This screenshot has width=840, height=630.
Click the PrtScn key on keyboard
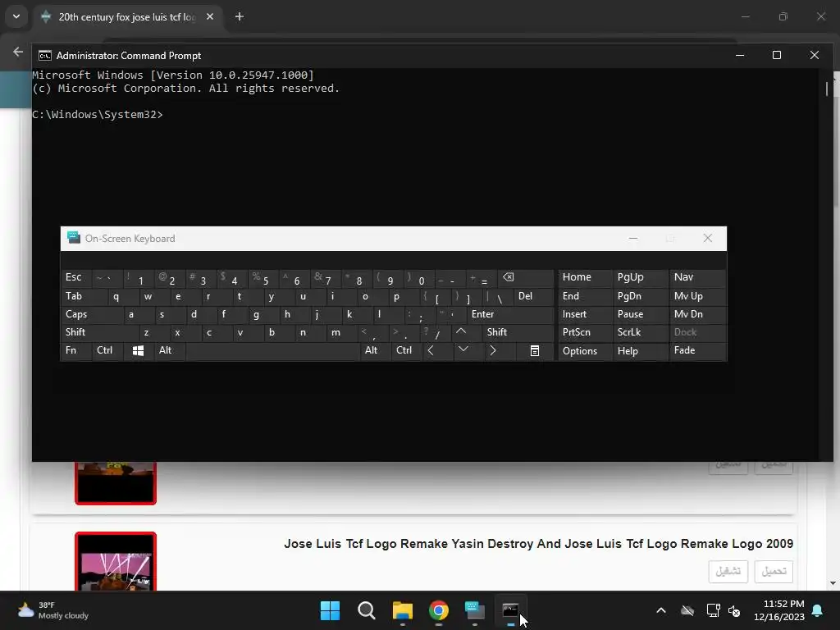click(x=585, y=332)
